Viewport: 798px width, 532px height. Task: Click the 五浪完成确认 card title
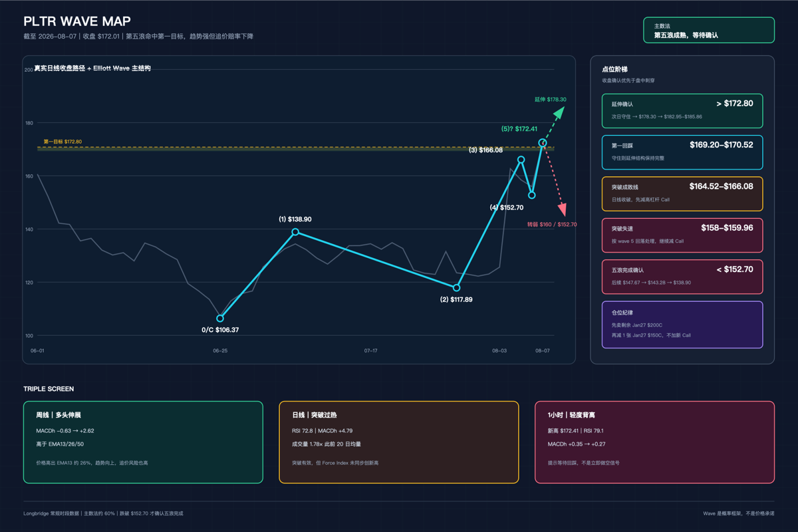[628, 271]
